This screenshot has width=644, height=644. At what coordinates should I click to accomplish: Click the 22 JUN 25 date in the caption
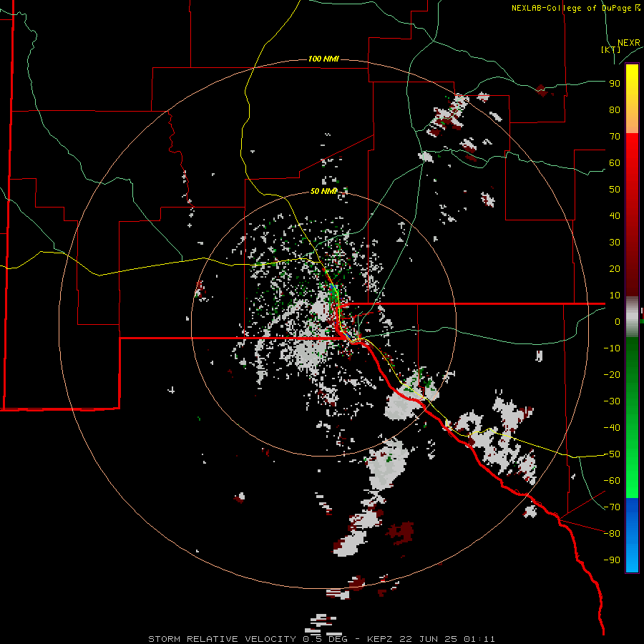pyautogui.click(x=429, y=639)
